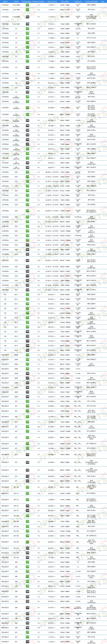Viewport: 107px width, 644px height.
Task: Click the "Rodzaj paliwa" column header
Action: click(27, 1)
